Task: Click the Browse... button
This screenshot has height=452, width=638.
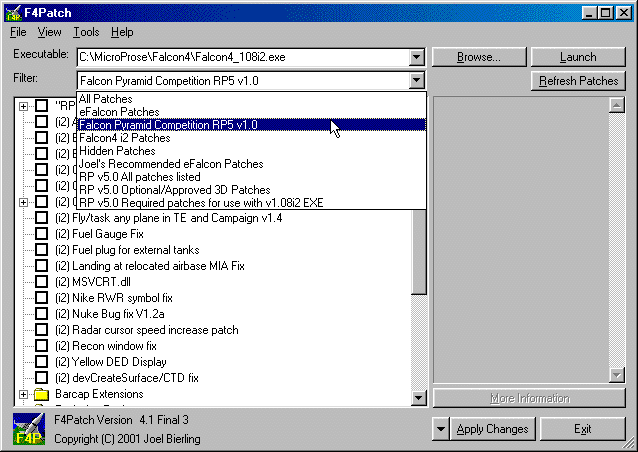Action: pyautogui.click(x=478, y=57)
